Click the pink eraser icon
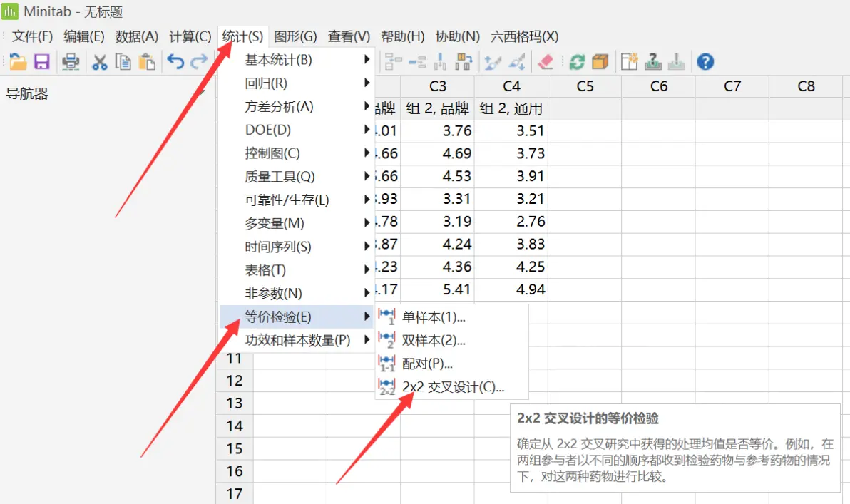This screenshot has height=504, width=850. pyautogui.click(x=546, y=62)
